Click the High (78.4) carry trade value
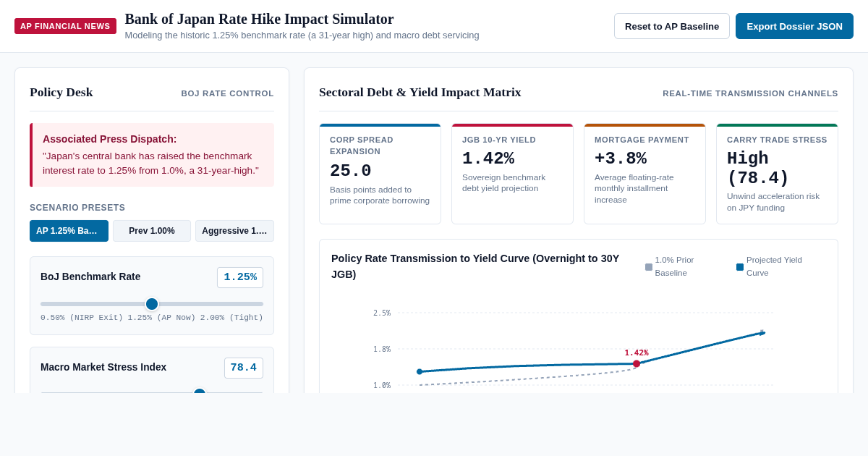 tap(758, 169)
